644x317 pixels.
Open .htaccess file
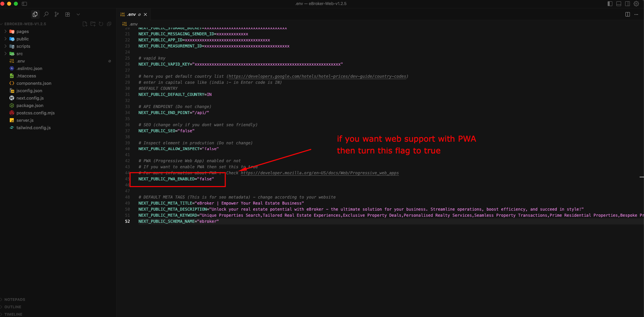point(26,76)
